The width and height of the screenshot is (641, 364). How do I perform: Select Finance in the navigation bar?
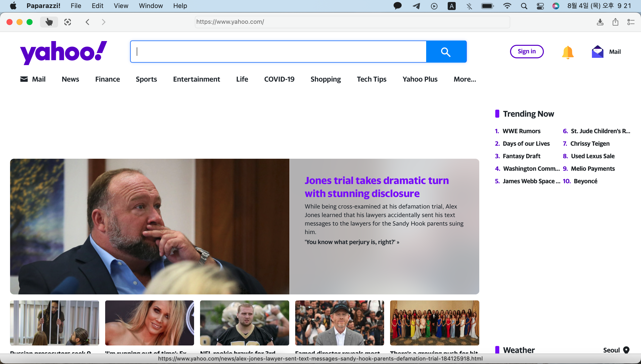pyautogui.click(x=107, y=79)
